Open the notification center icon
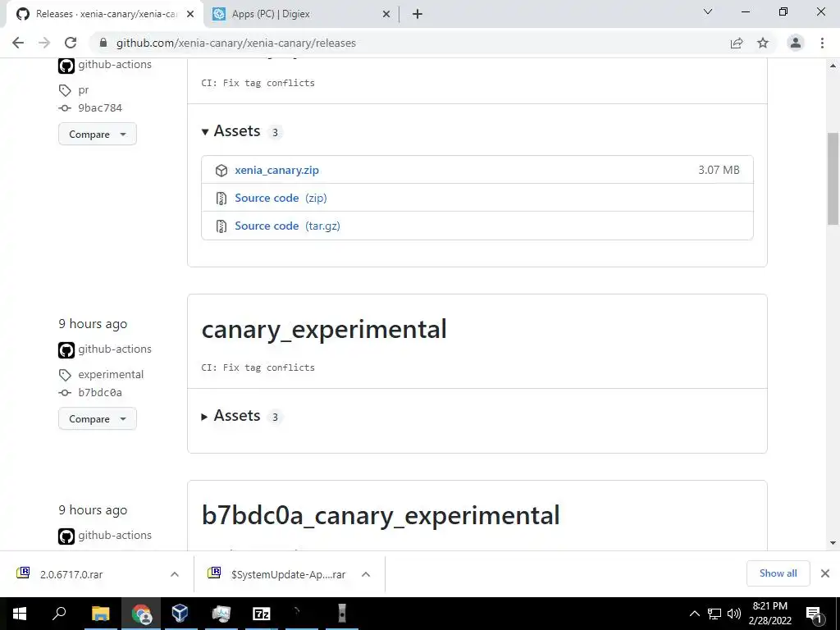The image size is (840, 630). pyautogui.click(x=815, y=614)
